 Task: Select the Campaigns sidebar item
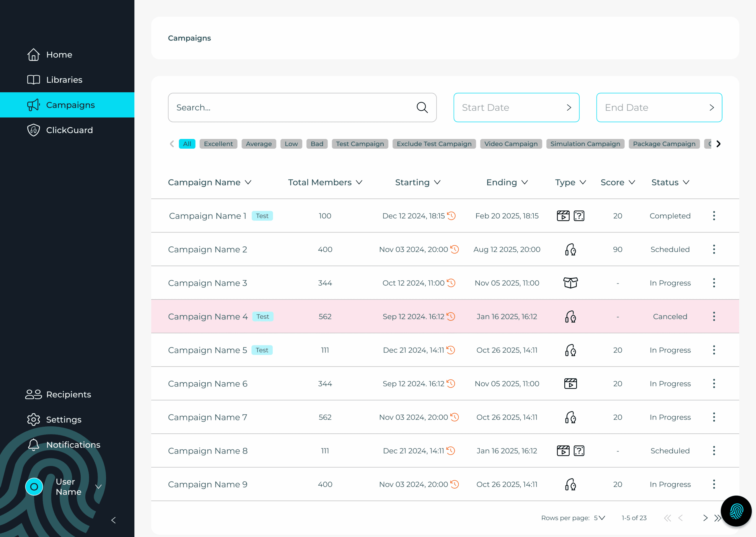coord(67,105)
